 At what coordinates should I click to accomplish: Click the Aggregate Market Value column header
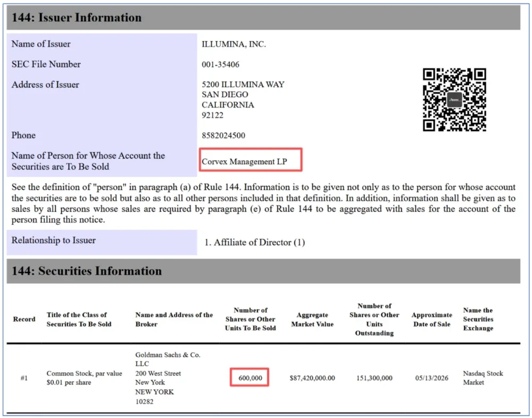click(312, 319)
